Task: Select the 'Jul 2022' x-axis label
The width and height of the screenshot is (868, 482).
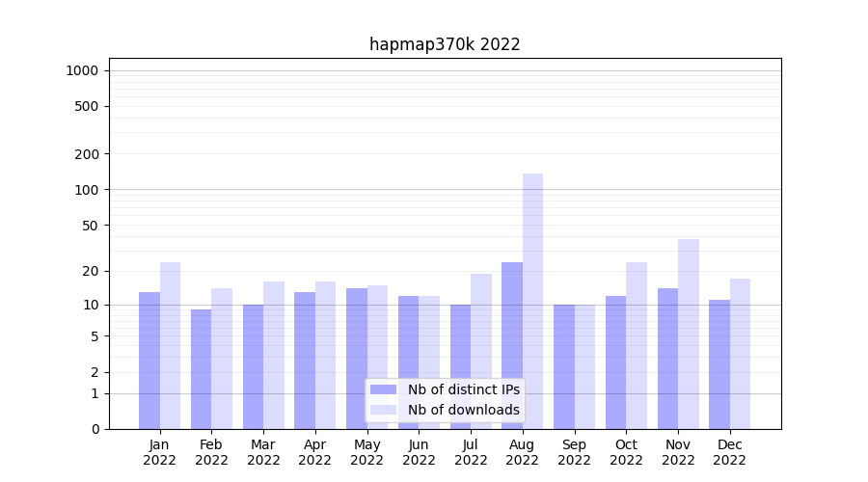Action: pyautogui.click(x=471, y=452)
